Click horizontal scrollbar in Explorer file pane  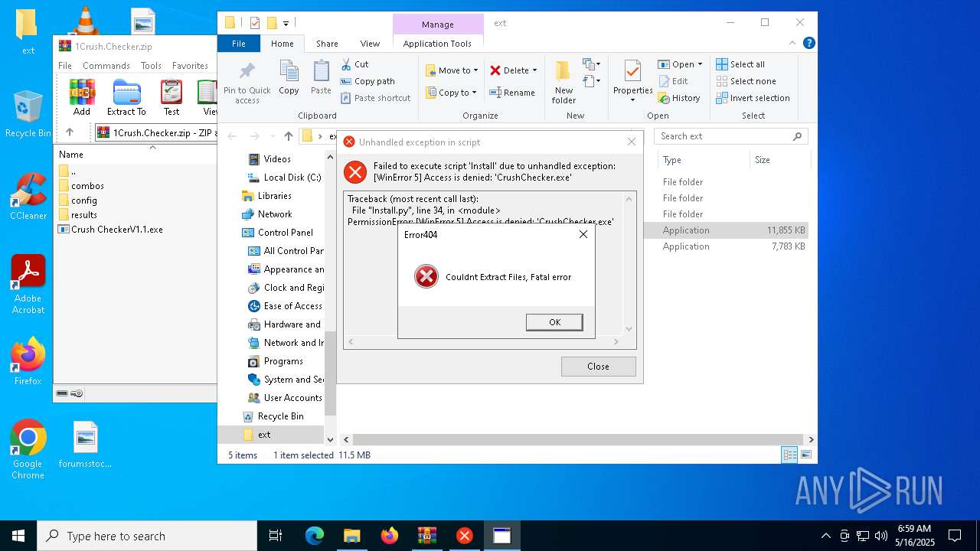578,439
